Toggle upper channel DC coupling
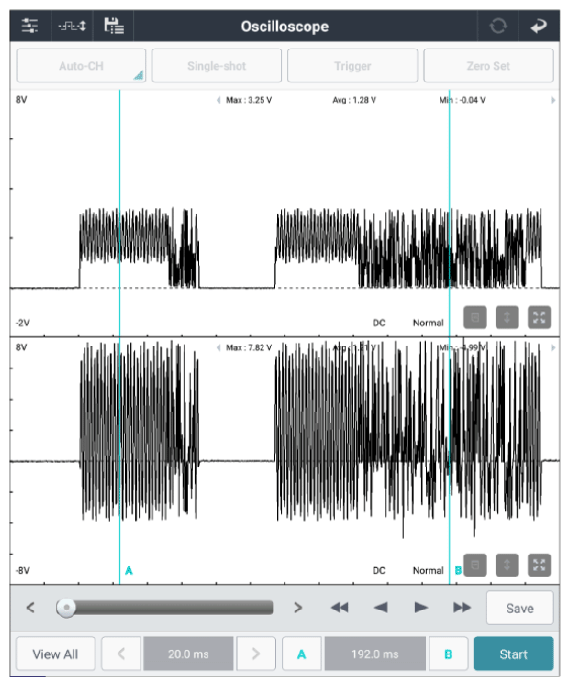This screenshot has width=570, height=686. [x=379, y=322]
